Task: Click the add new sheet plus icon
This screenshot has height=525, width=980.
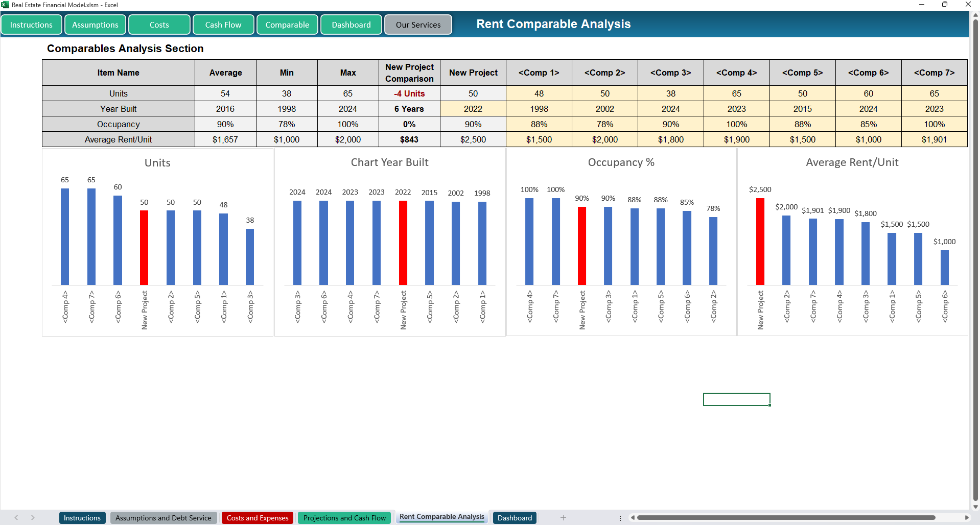Action: pyautogui.click(x=563, y=518)
